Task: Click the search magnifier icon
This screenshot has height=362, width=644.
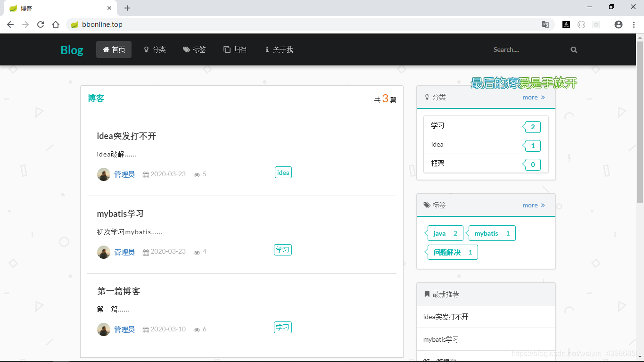Action: (x=574, y=49)
